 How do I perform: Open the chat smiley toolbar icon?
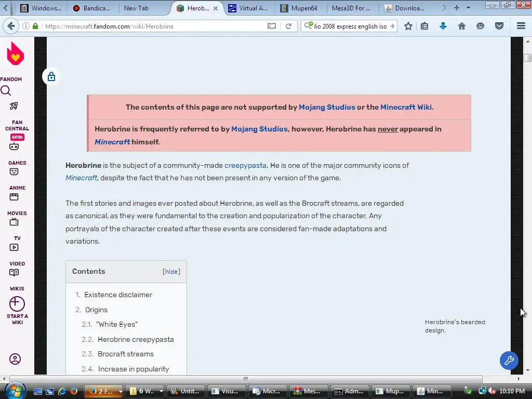480,26
